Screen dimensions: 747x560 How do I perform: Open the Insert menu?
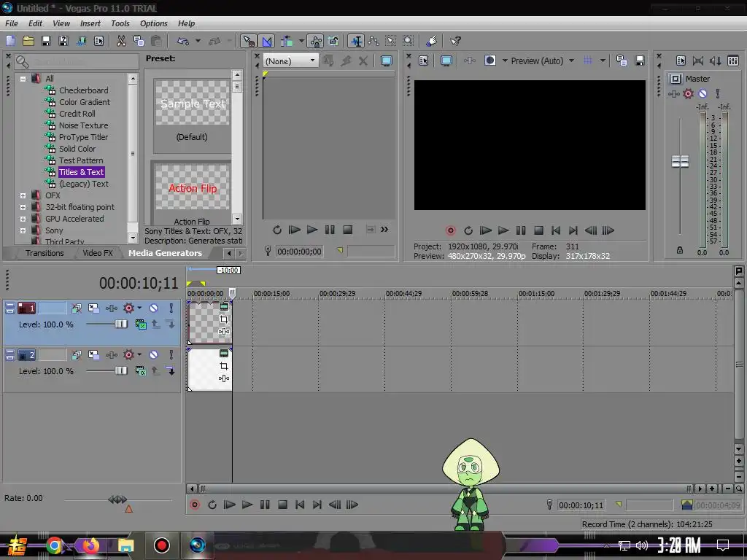click(x=90, y=23)
